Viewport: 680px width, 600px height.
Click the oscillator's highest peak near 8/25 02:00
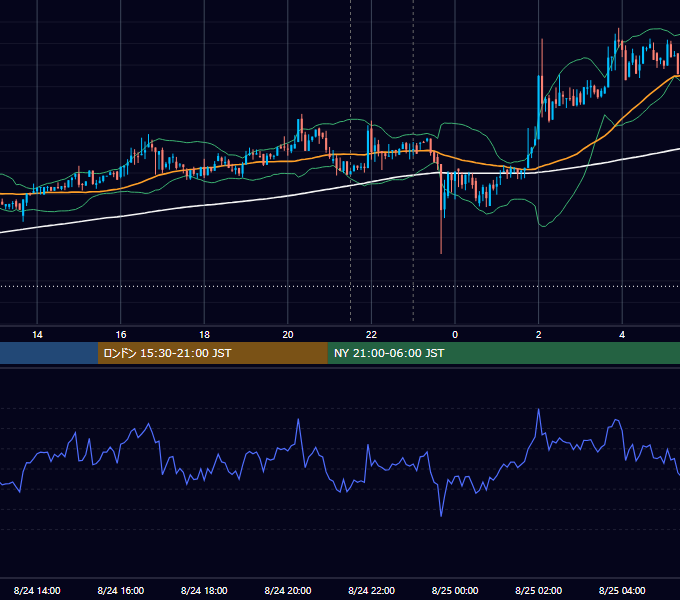coord(539,410)
